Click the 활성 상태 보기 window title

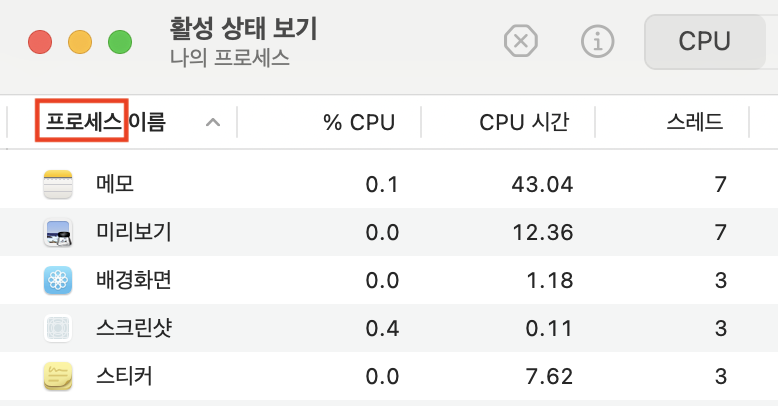point(243,28)
